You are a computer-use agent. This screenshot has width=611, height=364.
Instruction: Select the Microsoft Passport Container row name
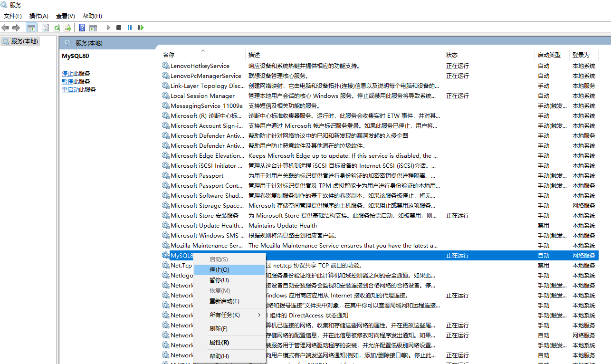point(207,185)
